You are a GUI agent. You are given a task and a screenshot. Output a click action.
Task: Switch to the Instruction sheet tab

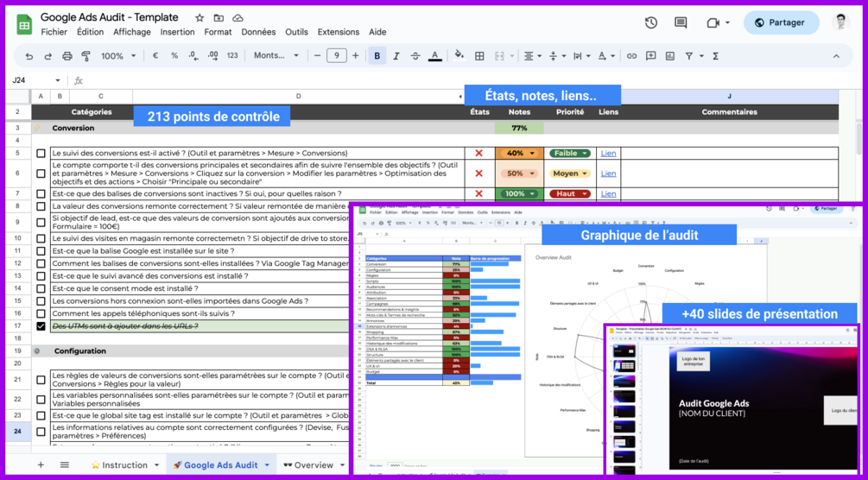click(x=124, y=465)
